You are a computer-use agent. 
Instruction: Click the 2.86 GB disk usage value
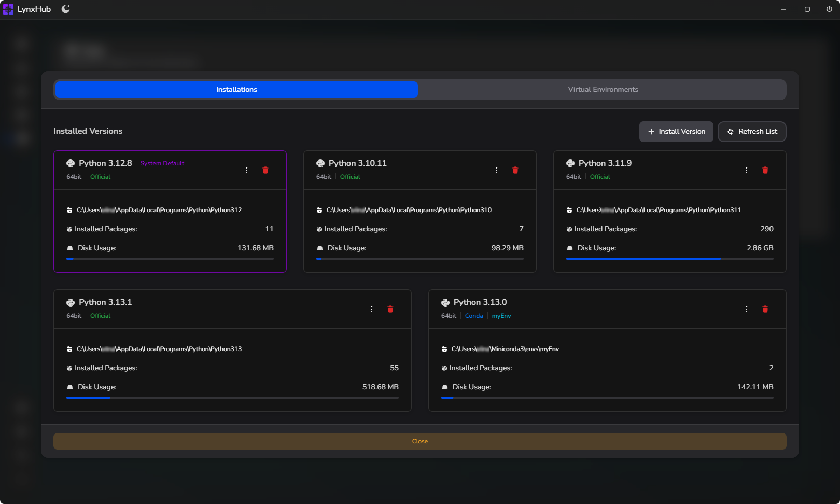coord(760,248)
